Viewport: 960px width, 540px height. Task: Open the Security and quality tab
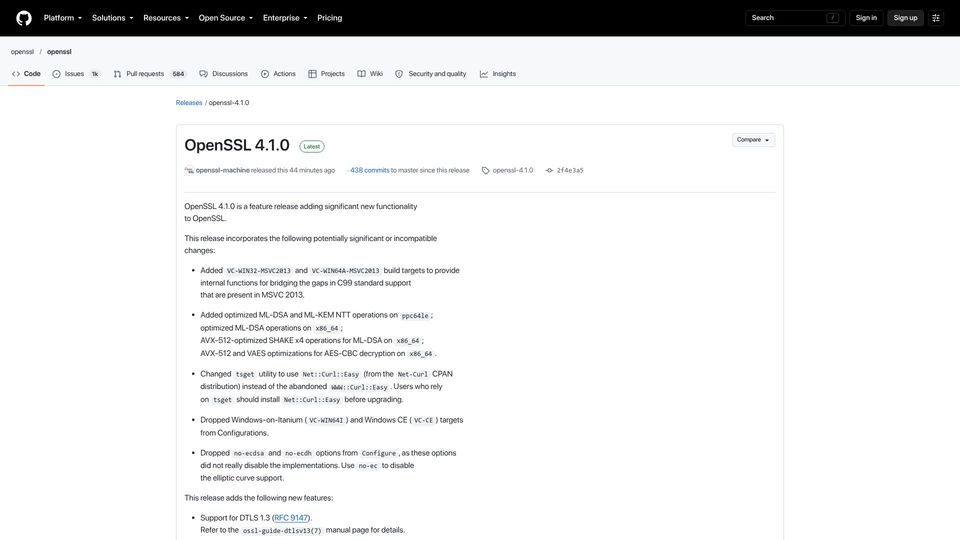[430, 74]
